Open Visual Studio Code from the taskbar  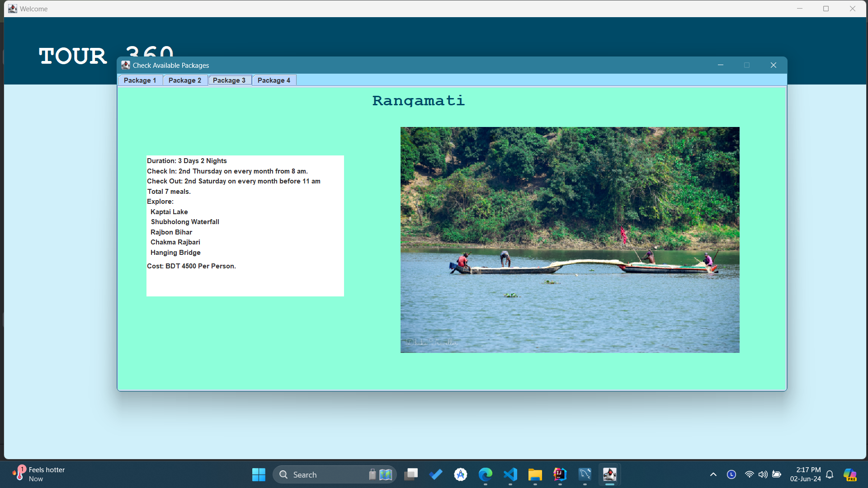coord(510,474)
